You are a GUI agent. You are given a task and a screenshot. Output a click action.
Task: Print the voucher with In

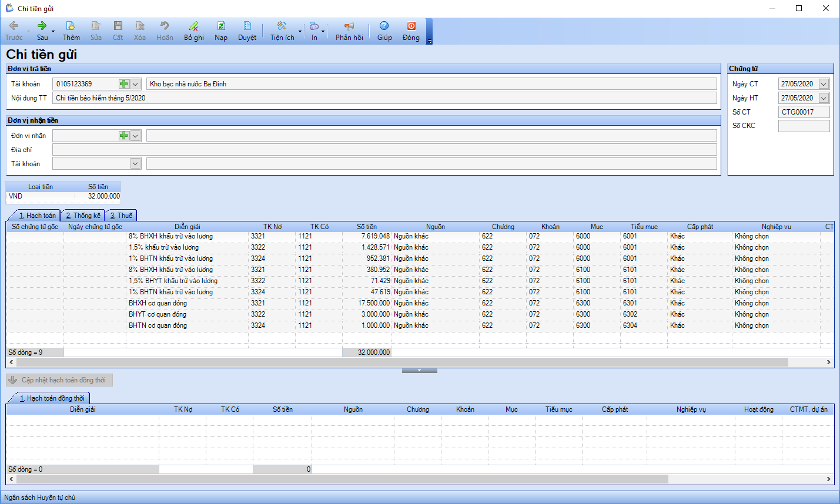(x=314, y=31)
